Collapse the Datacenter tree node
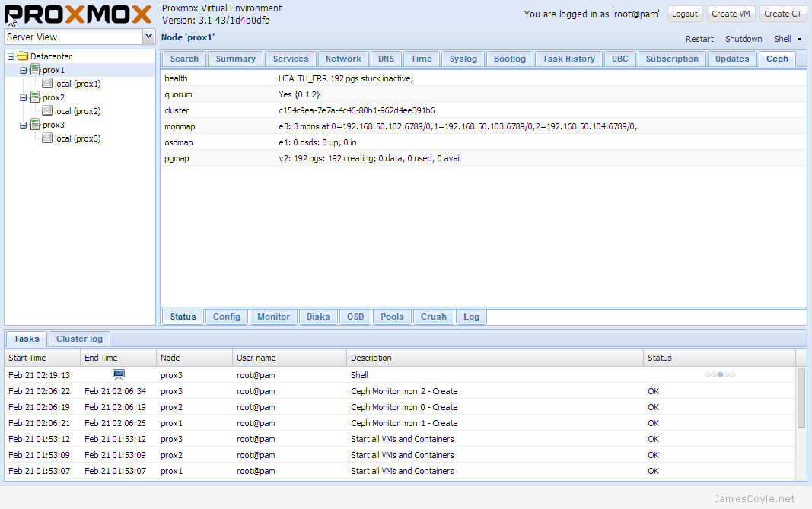Viewport: 812px width, 509px height. (11, 56)
